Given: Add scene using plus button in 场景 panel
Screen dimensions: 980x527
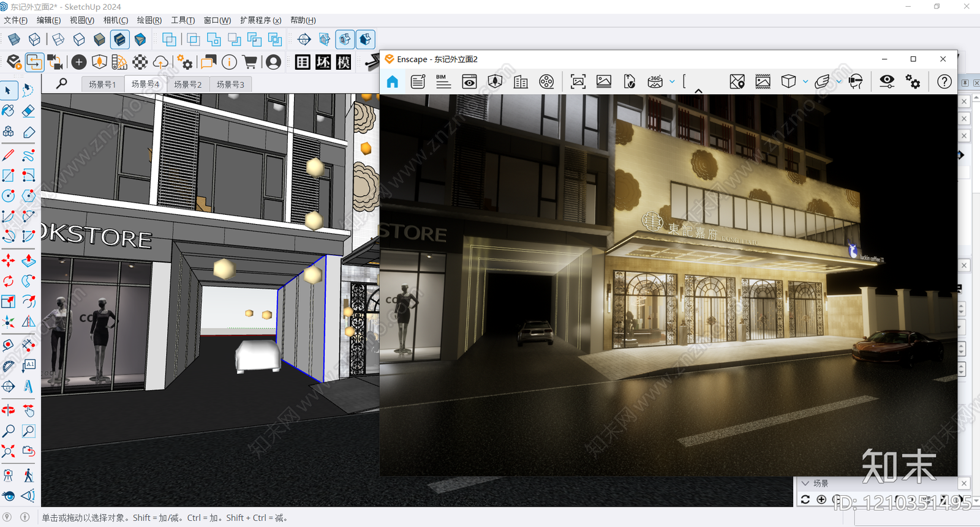Looking at the screenshot, I should (x=821, y=499).
